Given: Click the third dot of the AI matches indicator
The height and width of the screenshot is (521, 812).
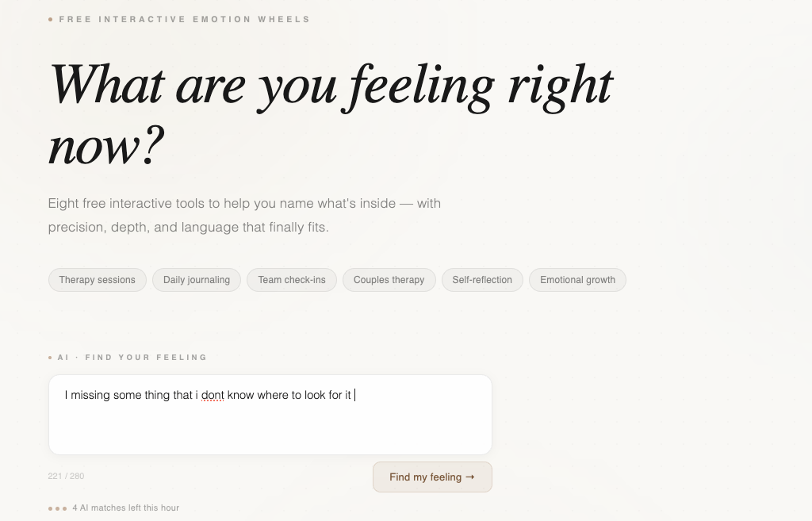Looking at the screenshot, I should [x=64, y=508].
